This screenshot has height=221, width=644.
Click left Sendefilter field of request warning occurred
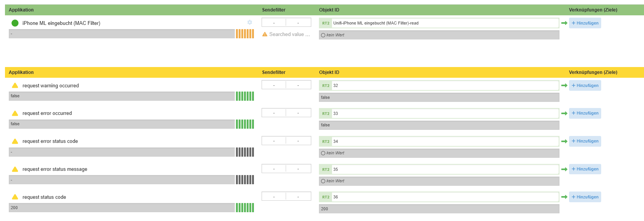click(274, 85)
